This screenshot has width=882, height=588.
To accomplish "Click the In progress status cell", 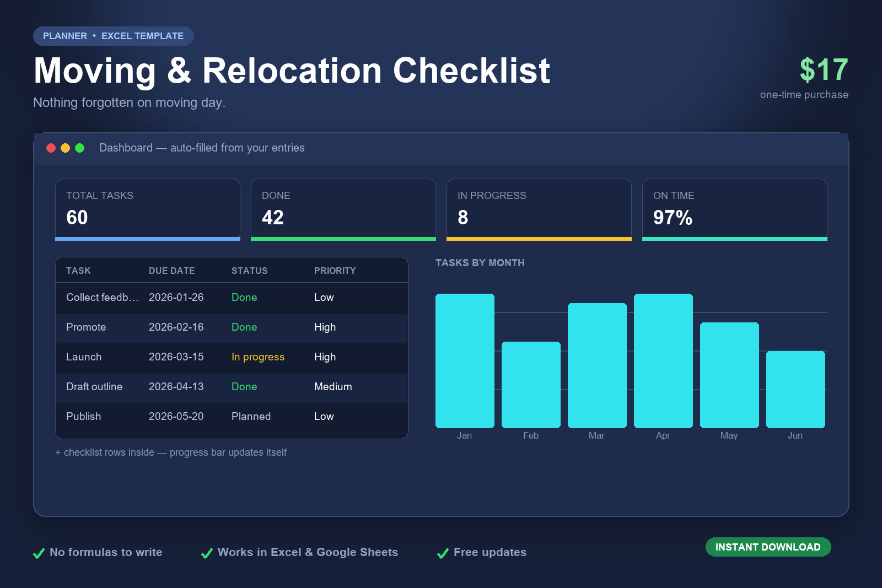I will (258, 357).
